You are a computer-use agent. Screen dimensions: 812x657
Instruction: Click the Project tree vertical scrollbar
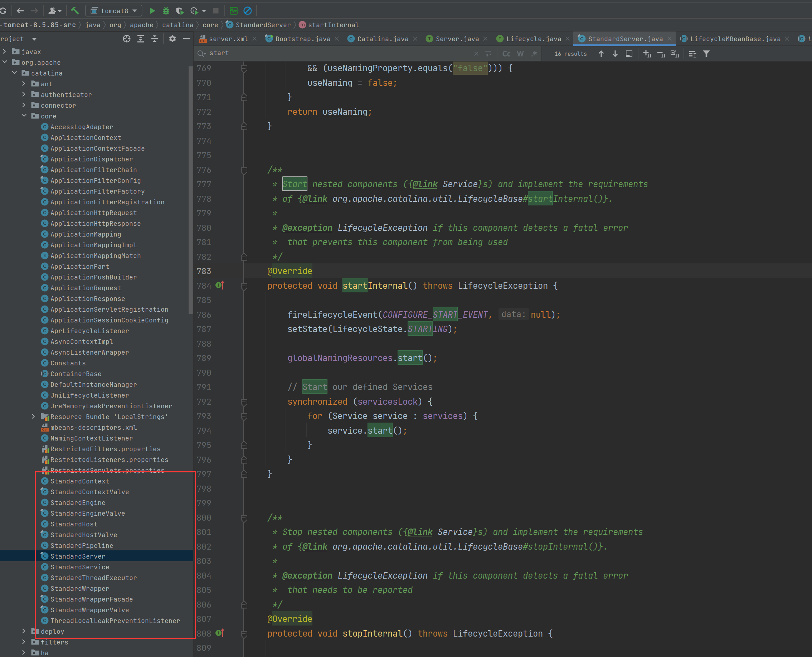191,189
